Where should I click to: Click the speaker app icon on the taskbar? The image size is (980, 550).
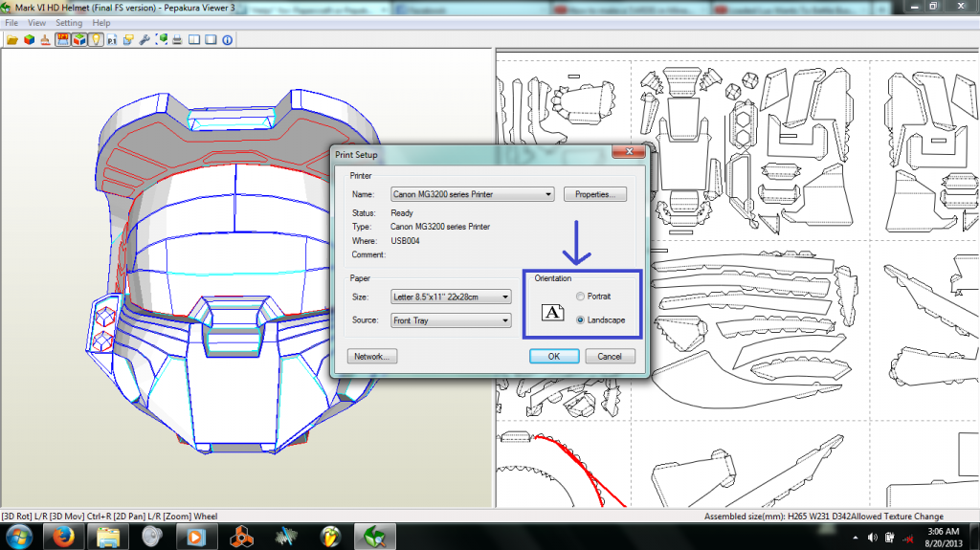(x=152, y=537)
